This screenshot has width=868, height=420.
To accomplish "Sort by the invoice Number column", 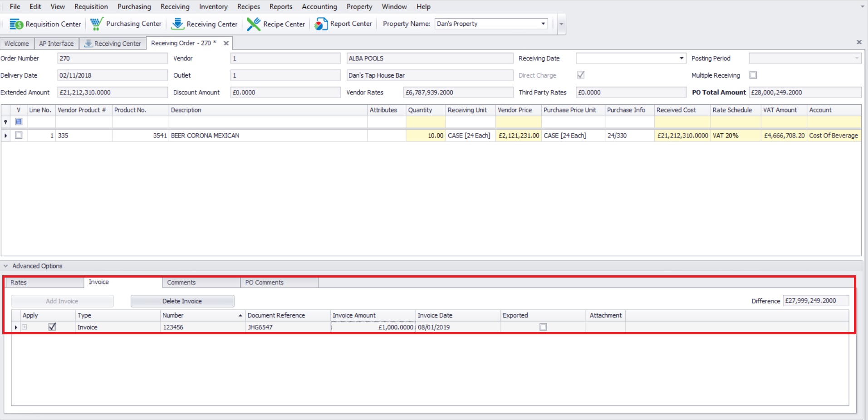I will click(202, 315).
